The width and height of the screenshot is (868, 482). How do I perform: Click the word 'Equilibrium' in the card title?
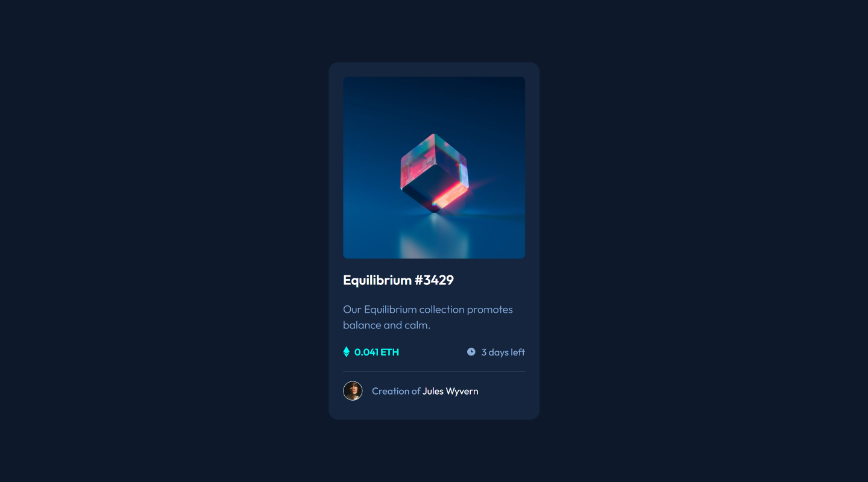pyautogui.click(x=377, y=280)
